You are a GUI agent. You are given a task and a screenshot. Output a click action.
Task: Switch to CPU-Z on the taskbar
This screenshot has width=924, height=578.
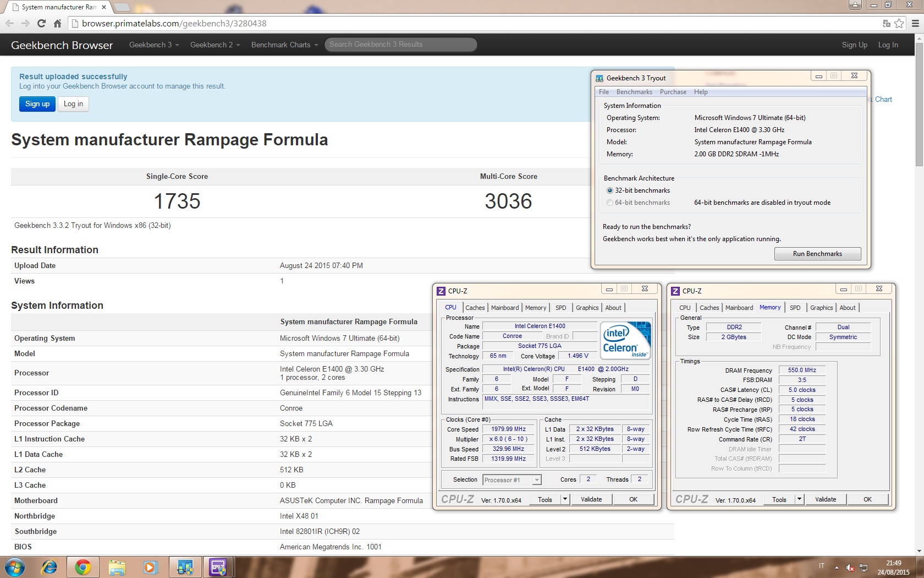pyautogui.click(x=218, y=566)
